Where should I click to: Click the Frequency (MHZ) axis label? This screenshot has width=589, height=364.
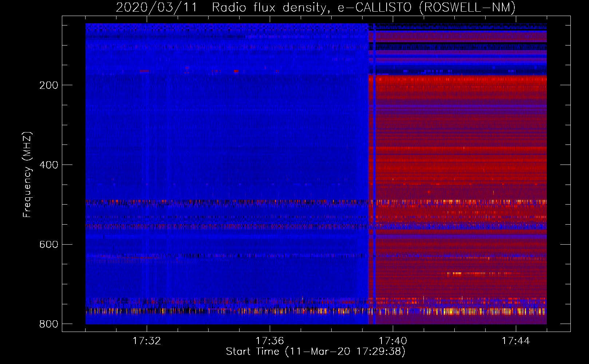(x=27, y=174)
